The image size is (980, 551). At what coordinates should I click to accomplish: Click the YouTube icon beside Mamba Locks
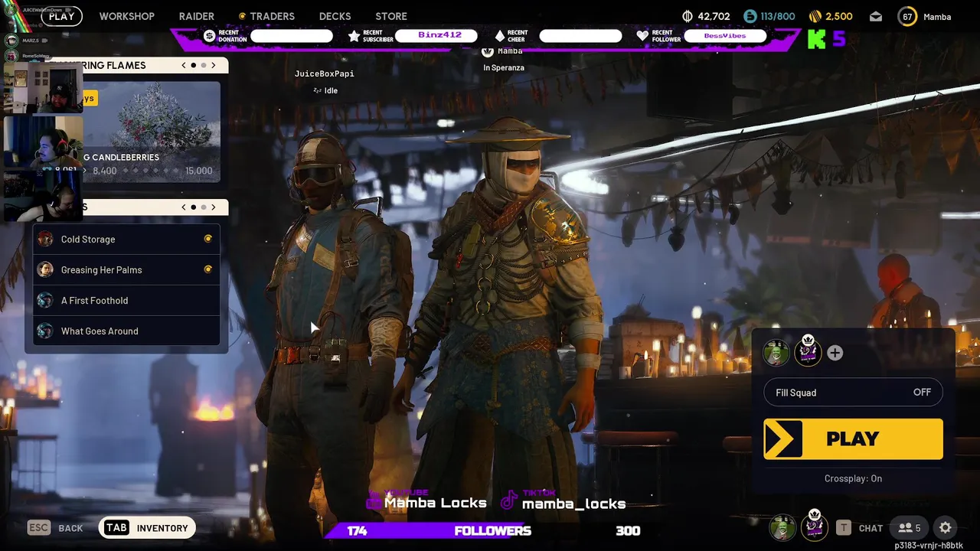[x=374, y=502]
